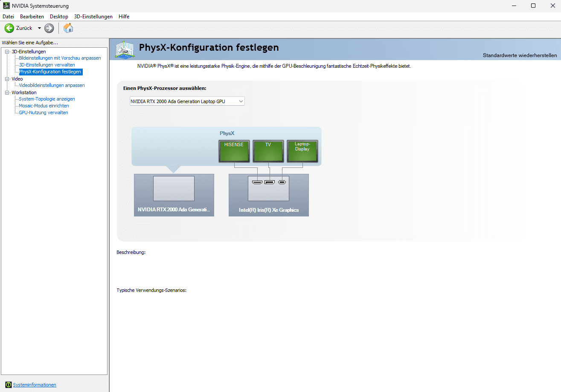Click 'Einen PhysX-Prozessor auswählen' label

[x=165, y=88]
